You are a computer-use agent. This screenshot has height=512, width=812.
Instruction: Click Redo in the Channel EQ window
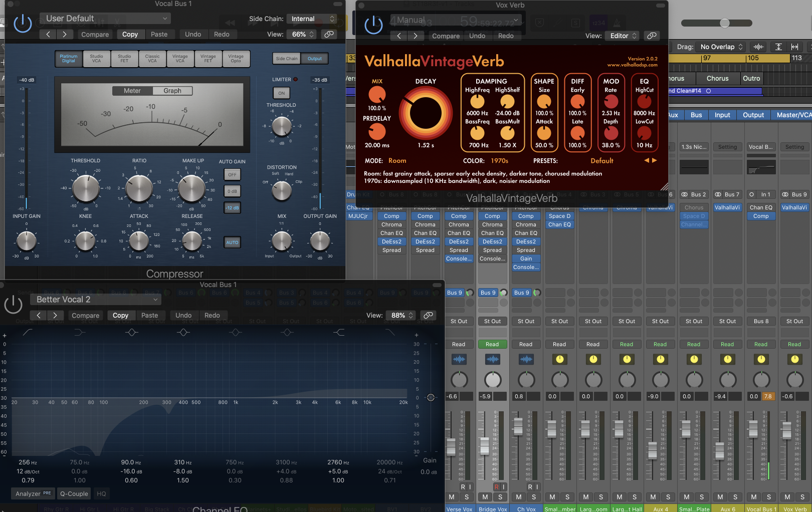pyautogui.click(x=212, y=315)
